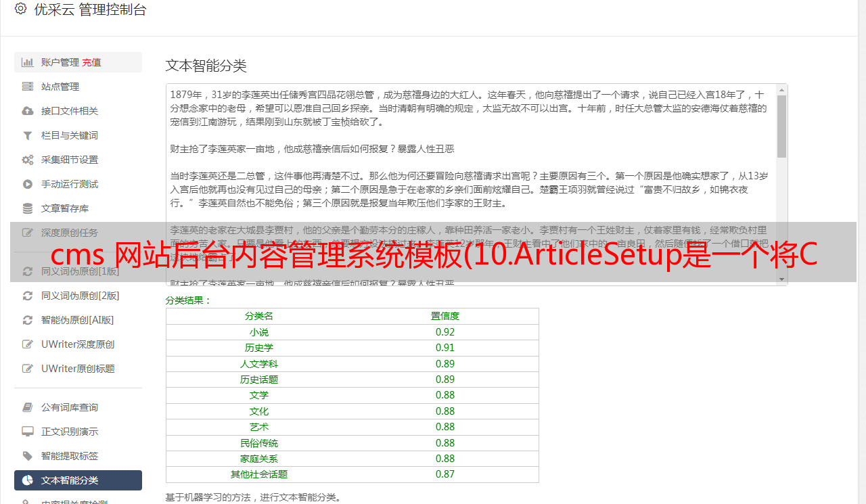Click the server icon beside 站点管理
Screen dimensions: 866x504
pos(28,87)
